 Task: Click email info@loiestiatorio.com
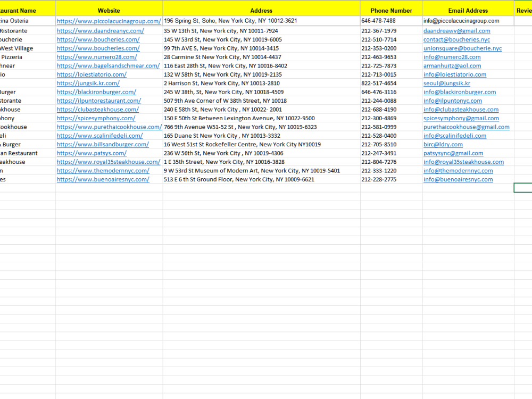[x=455, y=74]
